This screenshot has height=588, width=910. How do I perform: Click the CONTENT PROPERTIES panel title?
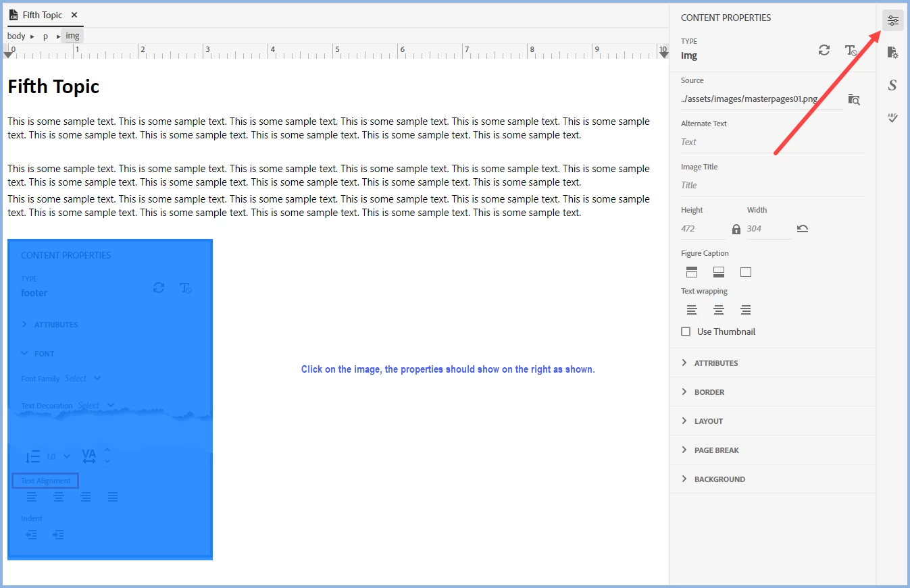coord(726,18)
